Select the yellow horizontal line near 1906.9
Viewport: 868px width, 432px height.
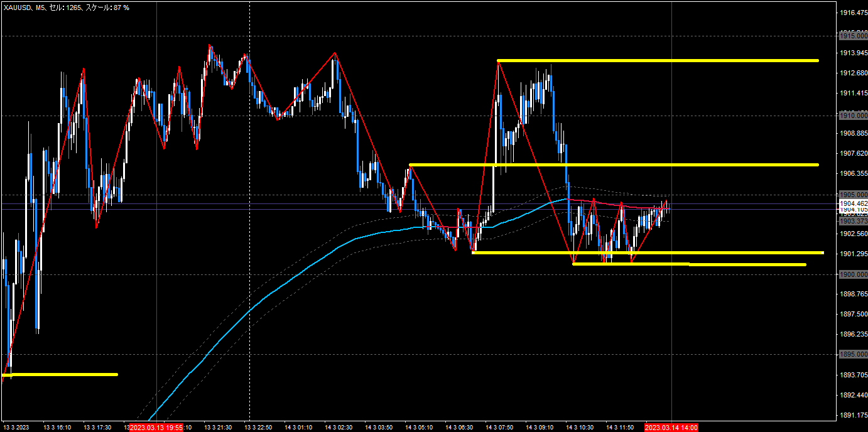coord(614,165)
